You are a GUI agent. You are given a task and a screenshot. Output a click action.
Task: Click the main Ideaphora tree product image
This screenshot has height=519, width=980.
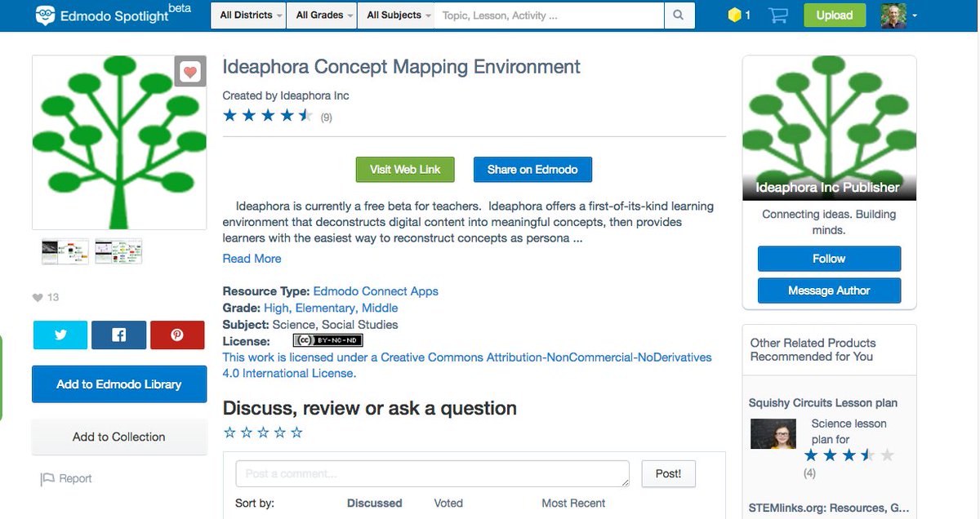(x=119, y=143)
